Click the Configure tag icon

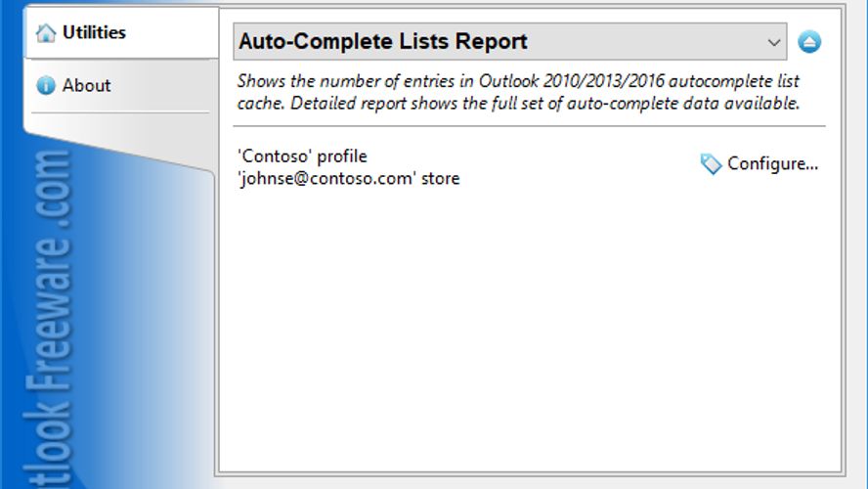(711, 164)
